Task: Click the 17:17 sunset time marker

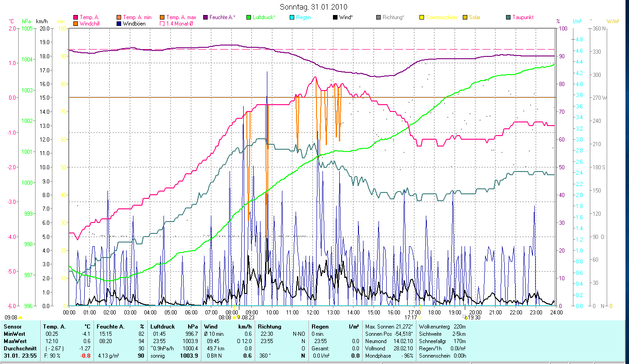Action: (x=410, y=318)
